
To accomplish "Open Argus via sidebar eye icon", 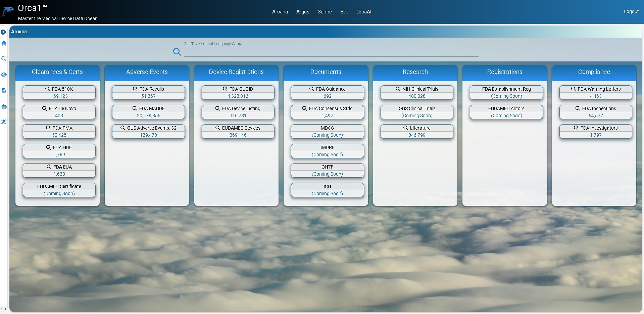I will (4, 75).
